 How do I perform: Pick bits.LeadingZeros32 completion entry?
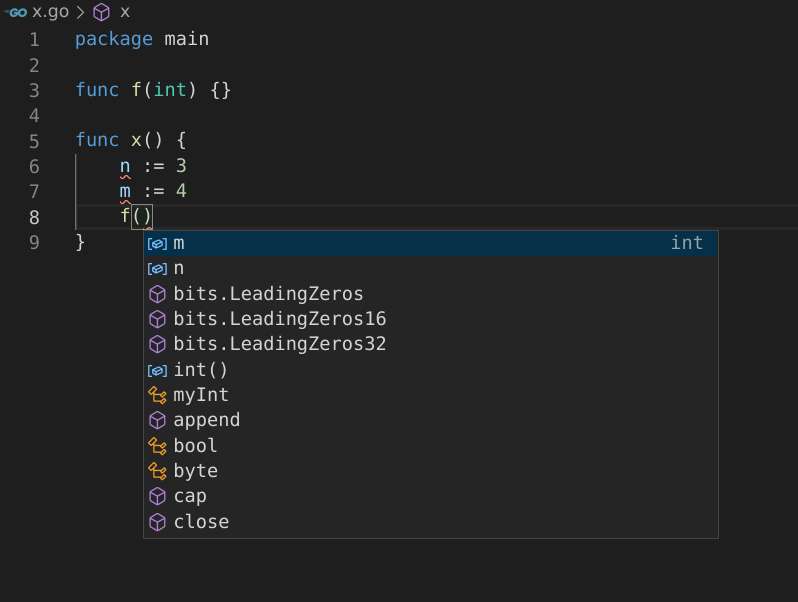[279, 344]
